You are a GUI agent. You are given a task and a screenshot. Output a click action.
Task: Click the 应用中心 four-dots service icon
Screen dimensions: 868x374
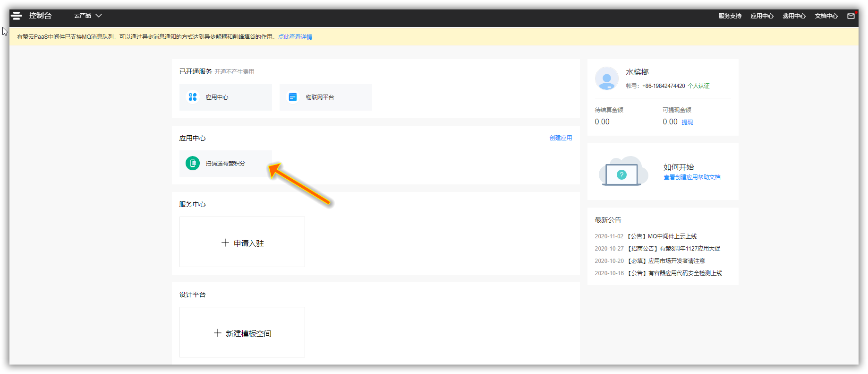tap(193, 97)
